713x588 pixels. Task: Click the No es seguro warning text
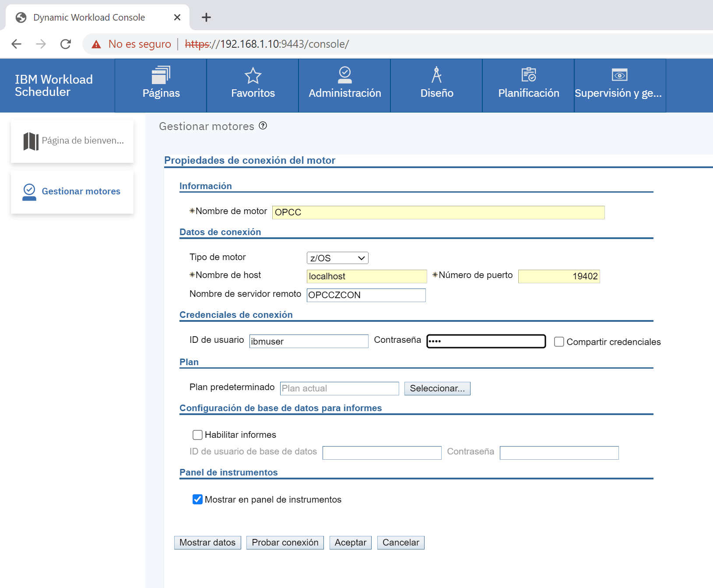pos(140,44)
